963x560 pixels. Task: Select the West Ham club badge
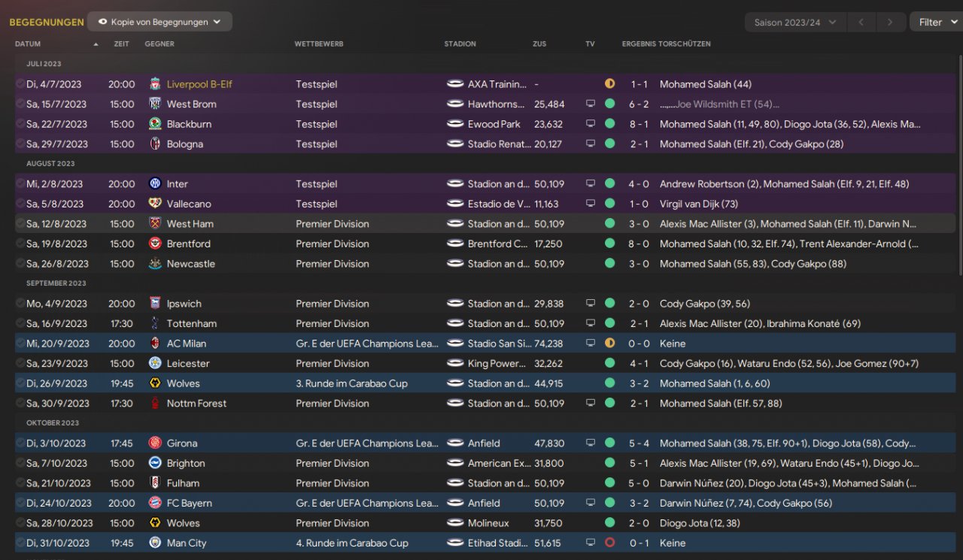(x=155, y=223)
